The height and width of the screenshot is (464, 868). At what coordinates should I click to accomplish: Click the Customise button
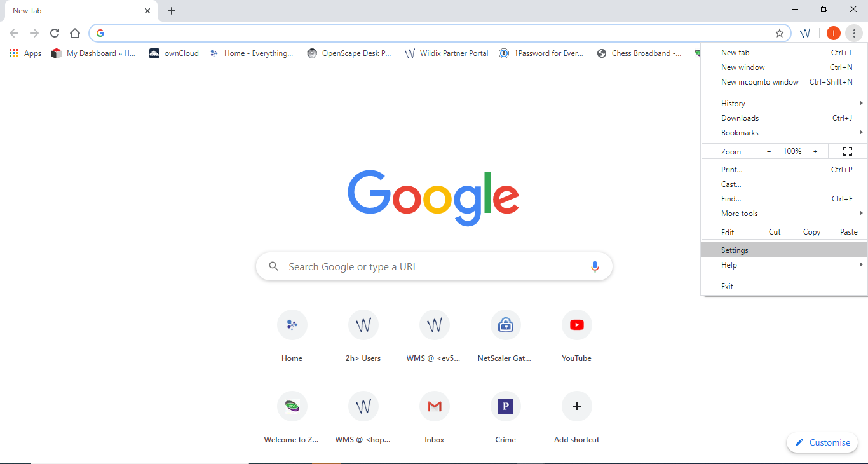point(822,442)
